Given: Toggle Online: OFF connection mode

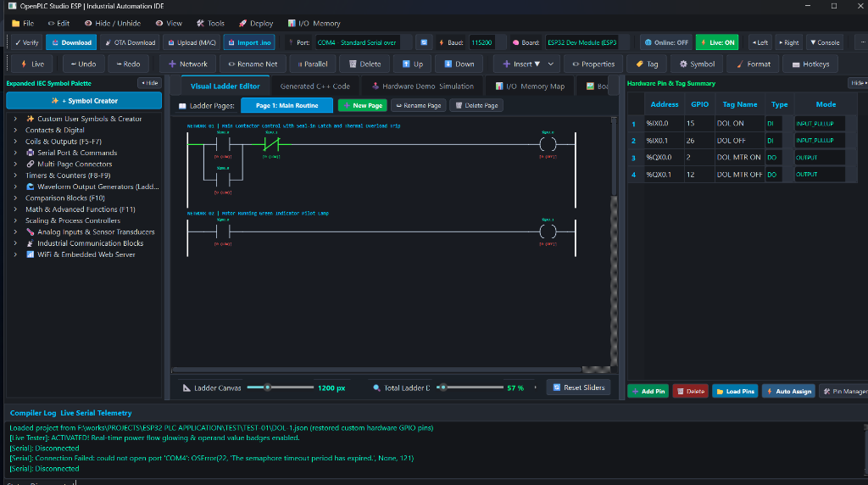Looking at the screenshot, I should pyautogui.click(x=666, y=42).
